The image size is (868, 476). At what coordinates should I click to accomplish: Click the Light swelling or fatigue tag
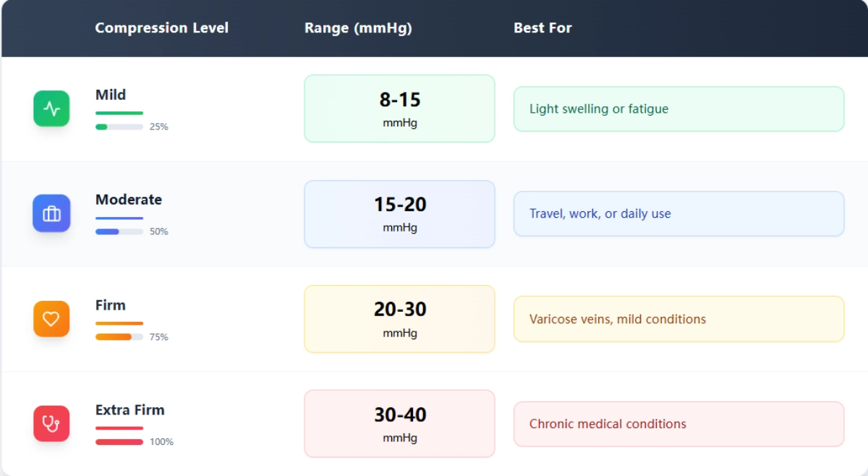[x=678, y=109]
